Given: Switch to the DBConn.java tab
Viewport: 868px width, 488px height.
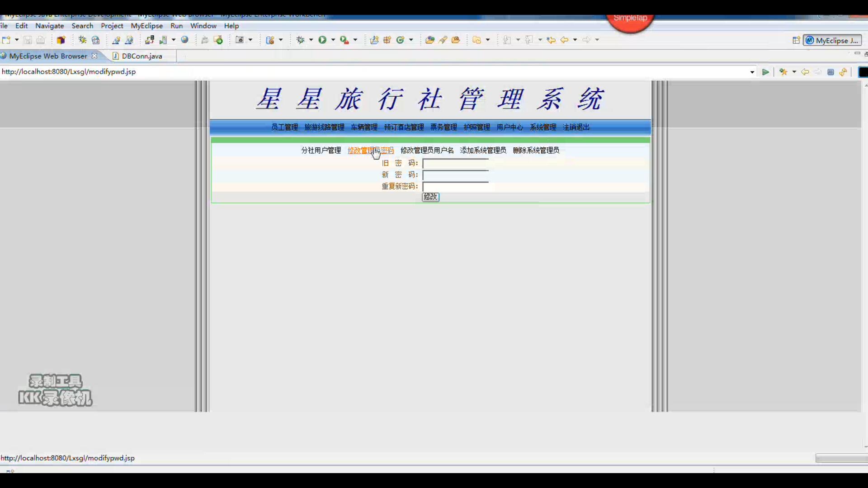Looking at the screenshot, I should 142,56.
